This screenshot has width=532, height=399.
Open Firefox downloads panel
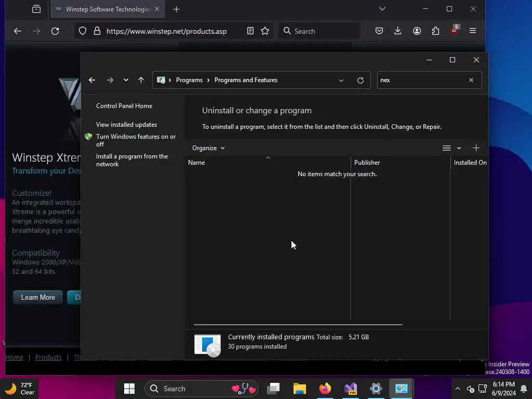(x=397, y=31)
